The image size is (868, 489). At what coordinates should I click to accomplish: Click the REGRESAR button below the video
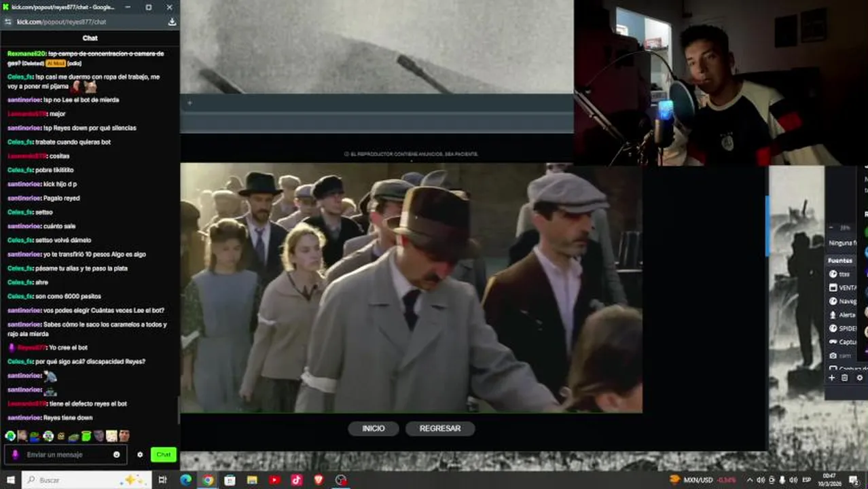point(439,429)
